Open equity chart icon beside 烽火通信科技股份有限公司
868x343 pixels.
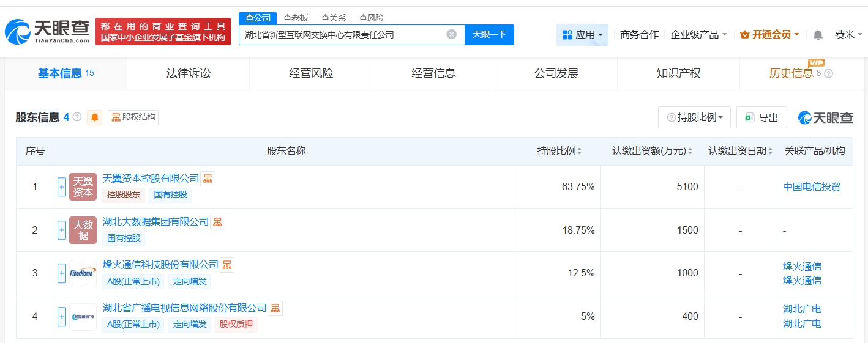pos(227,265)
